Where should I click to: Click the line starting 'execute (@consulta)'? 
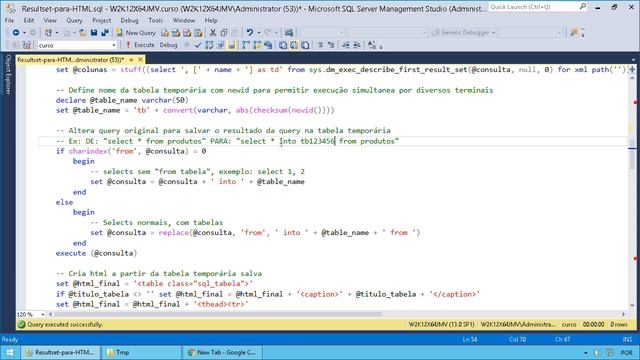(x=96, y=253)
